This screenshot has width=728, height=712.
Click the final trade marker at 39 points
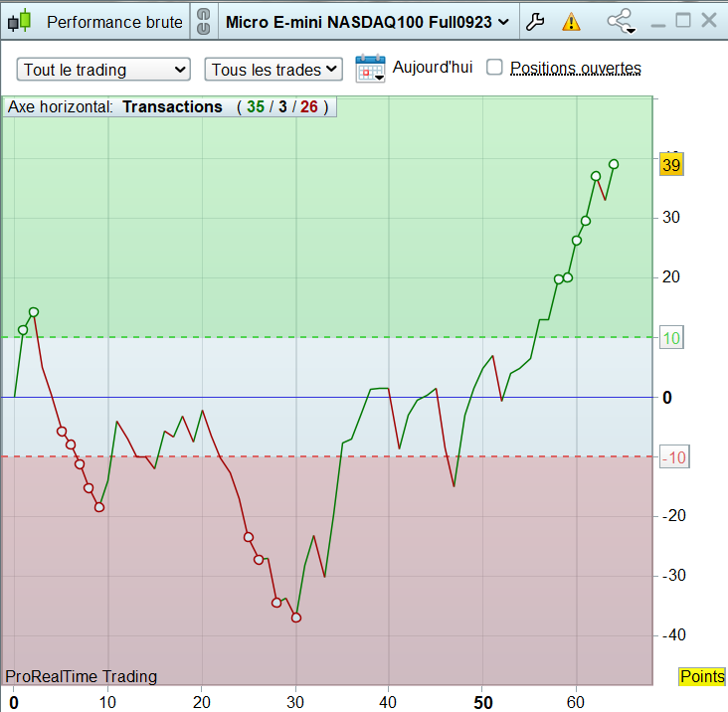coord(614,164)
